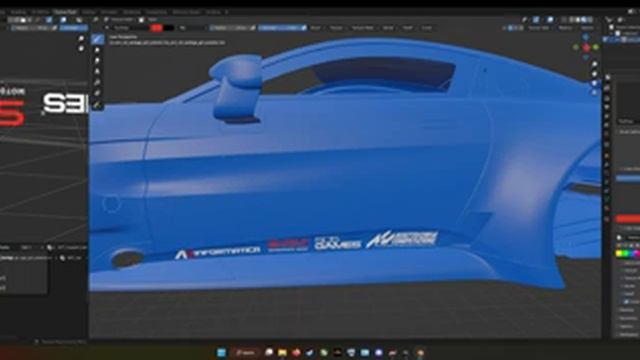Open the Texture dropdown in header
Screen dimensions: 640x360
coord(336,28)
